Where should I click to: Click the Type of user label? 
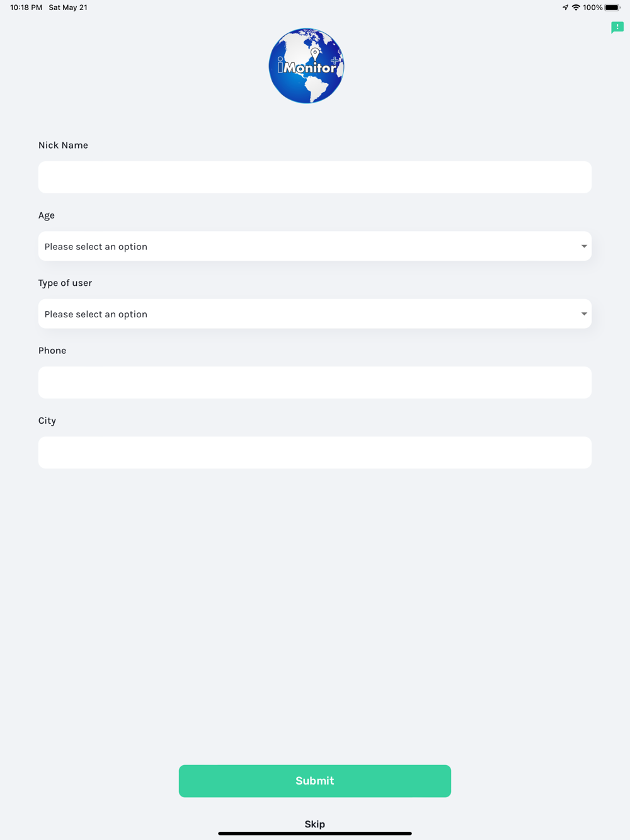click(x=65, y=283)
